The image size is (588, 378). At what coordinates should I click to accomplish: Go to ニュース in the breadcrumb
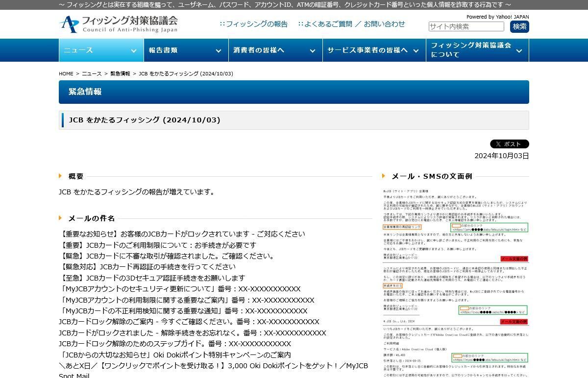tap(92, 74)
